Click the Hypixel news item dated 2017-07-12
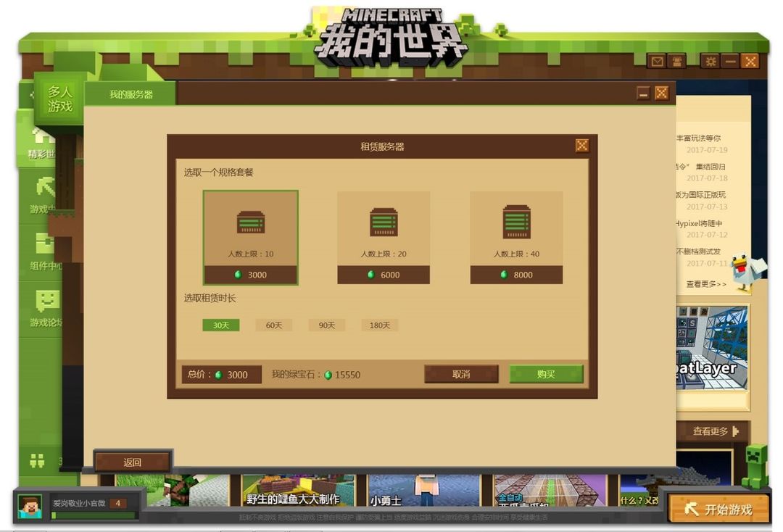 pos(702,228)
